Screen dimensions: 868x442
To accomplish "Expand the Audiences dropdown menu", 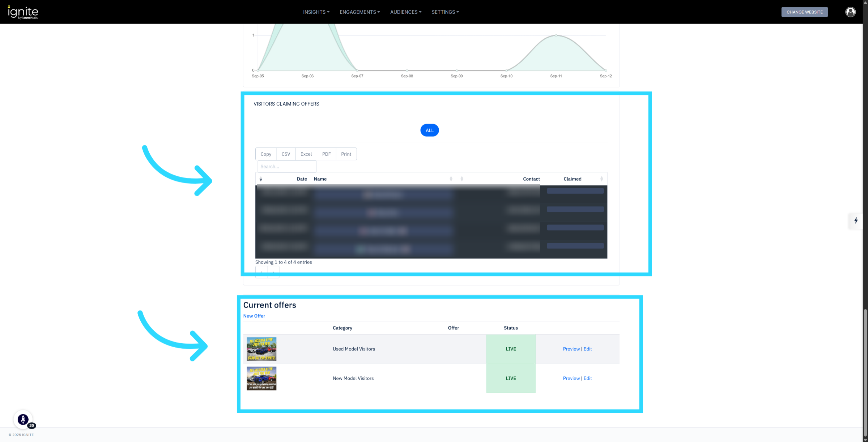I will [x=405, y=12].
